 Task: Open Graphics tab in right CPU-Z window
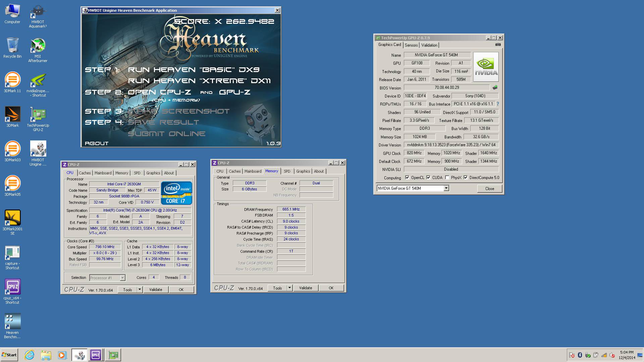point(303,171)
